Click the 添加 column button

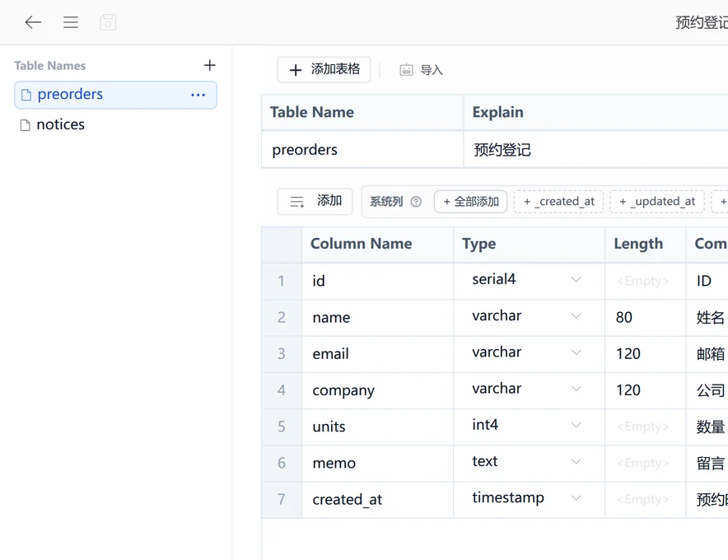315,201
